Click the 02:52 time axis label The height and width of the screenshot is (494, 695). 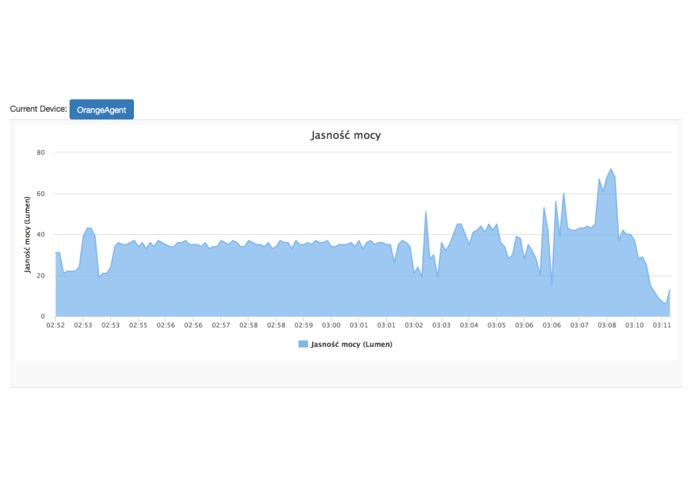pyautogui.click(x=55, y=325)
